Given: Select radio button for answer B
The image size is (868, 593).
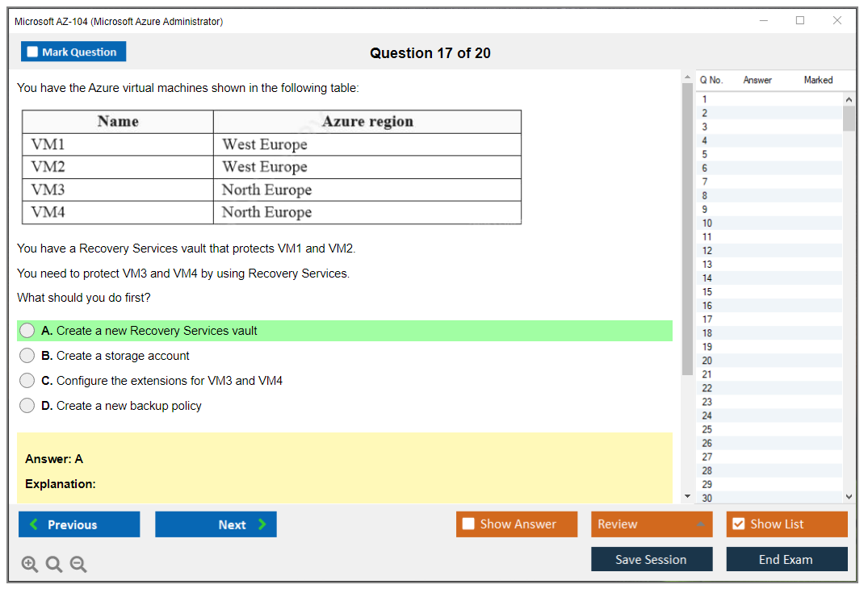Looking at the screenshot, I should (27, 355).
